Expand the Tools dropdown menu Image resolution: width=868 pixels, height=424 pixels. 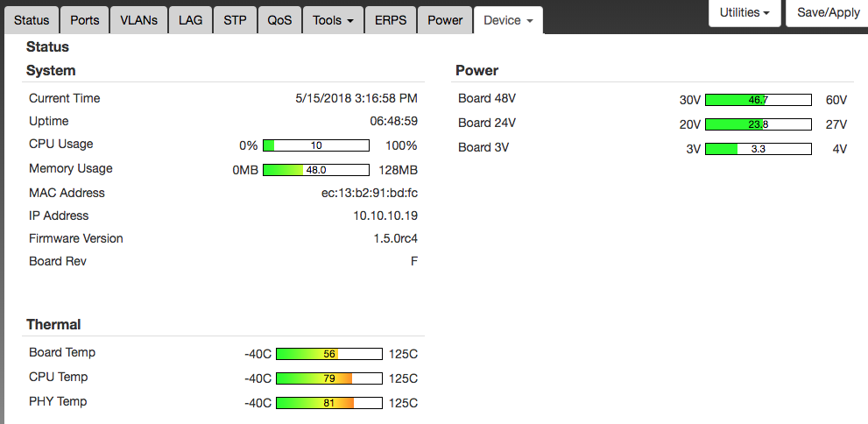[333, 20]
